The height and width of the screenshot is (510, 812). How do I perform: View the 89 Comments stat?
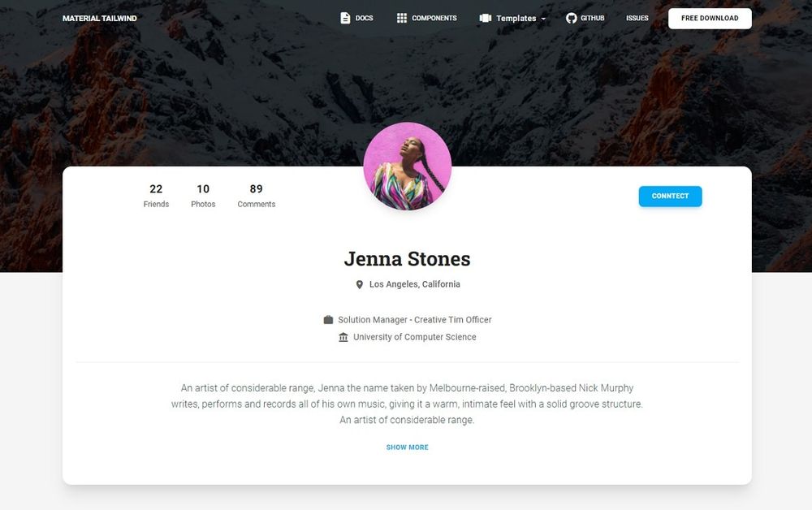point(257,196)
